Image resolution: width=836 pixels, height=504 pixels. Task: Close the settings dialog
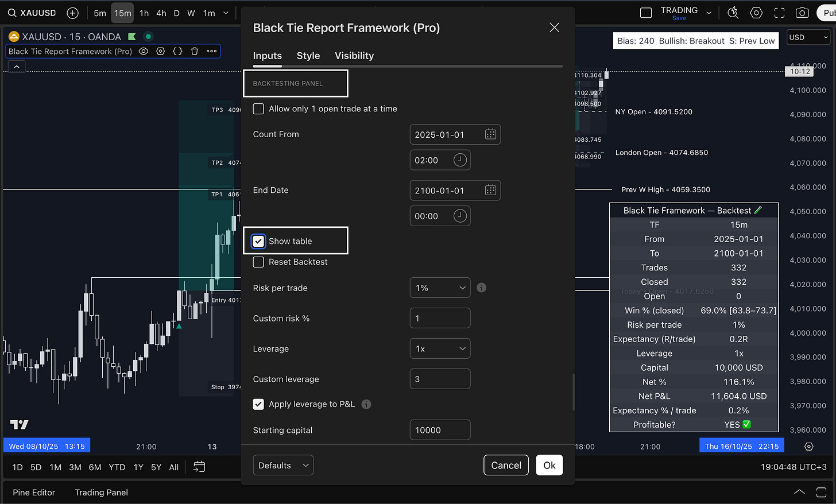(x=554, y=28)
